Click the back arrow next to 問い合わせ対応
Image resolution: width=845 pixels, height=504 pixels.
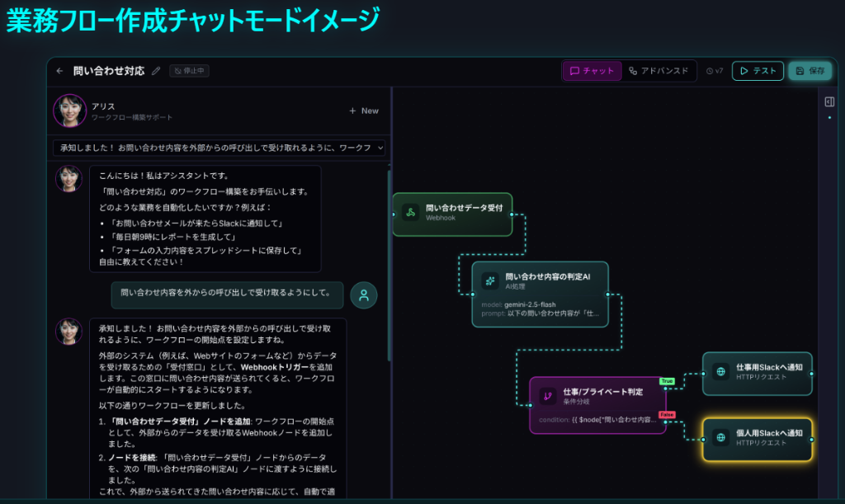click(x=59, y=71)
